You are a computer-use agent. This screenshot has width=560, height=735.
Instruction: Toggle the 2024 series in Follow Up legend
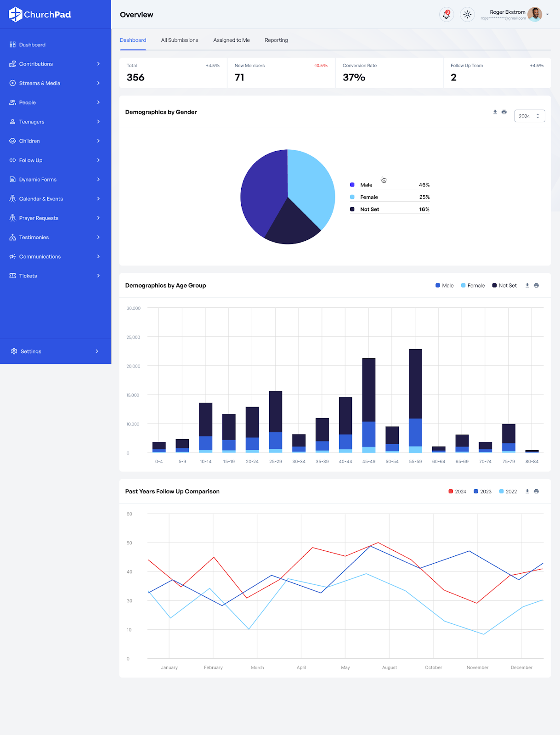[x=457, y=492]
